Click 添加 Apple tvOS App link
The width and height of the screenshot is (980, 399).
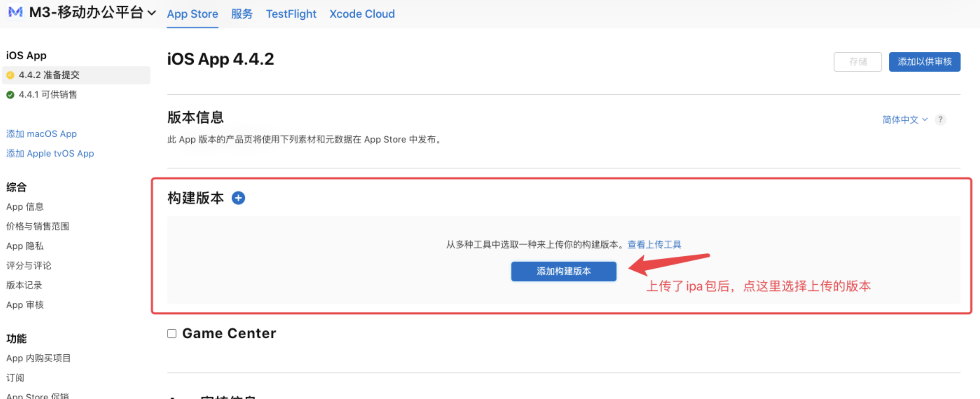pos(50,153)
